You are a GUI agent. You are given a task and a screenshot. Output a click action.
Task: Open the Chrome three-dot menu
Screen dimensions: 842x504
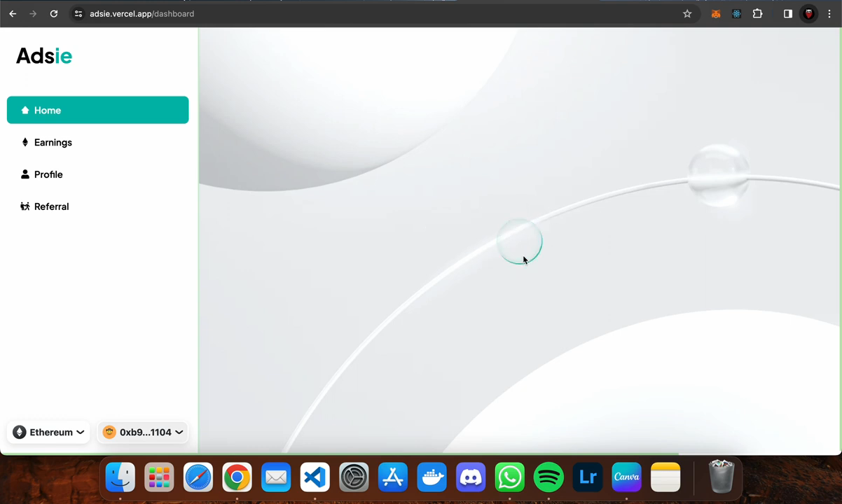tap(829, 13)
